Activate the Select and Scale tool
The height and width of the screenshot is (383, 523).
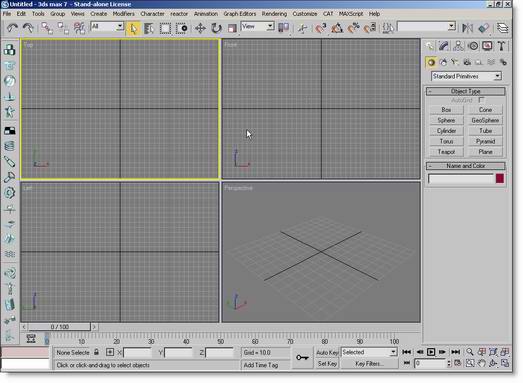[x=232, y=28]
